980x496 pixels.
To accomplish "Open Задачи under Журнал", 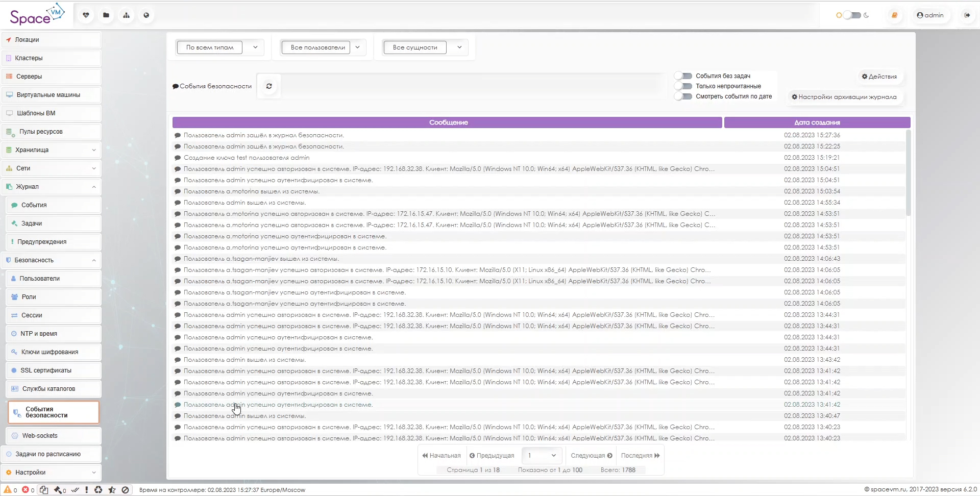I will pos(54,224).
